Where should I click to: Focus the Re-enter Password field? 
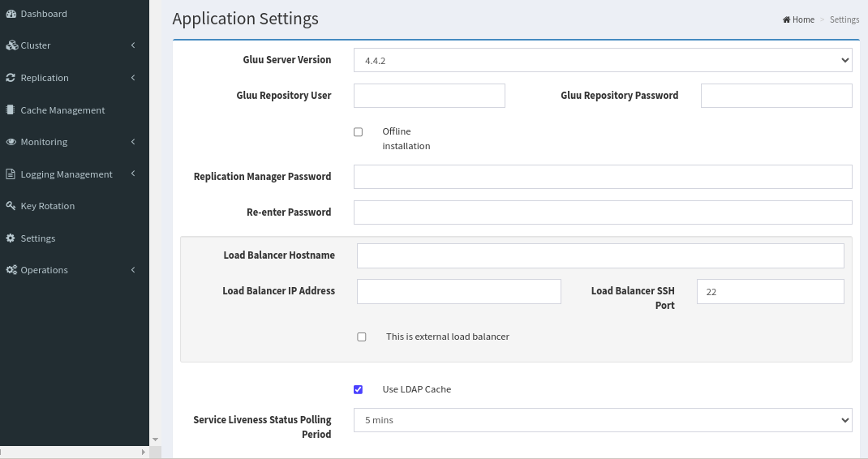[x=603, y=212]
